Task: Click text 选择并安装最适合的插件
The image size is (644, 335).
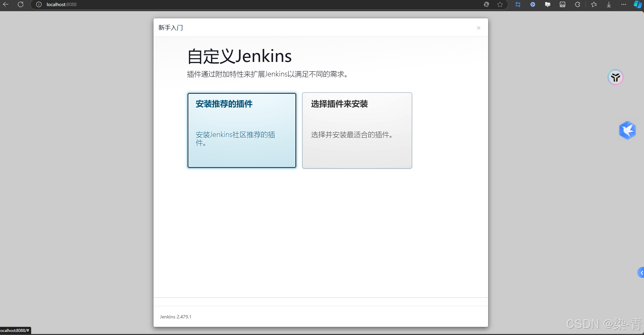Action: (352, 135)
